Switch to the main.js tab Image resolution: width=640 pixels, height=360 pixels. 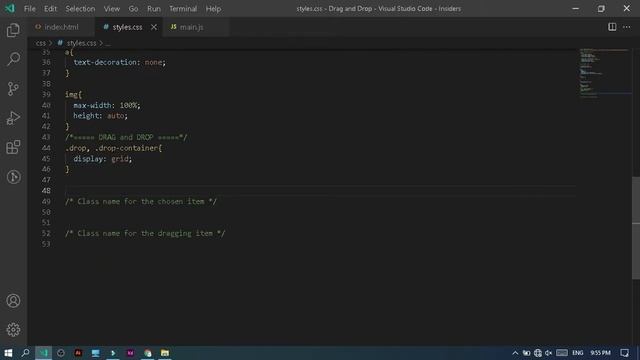click(191, 27)
